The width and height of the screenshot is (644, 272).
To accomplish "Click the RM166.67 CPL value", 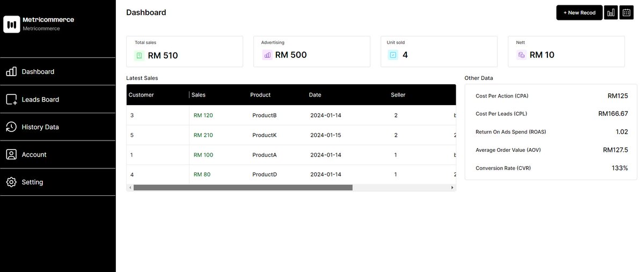I will 613,114.
